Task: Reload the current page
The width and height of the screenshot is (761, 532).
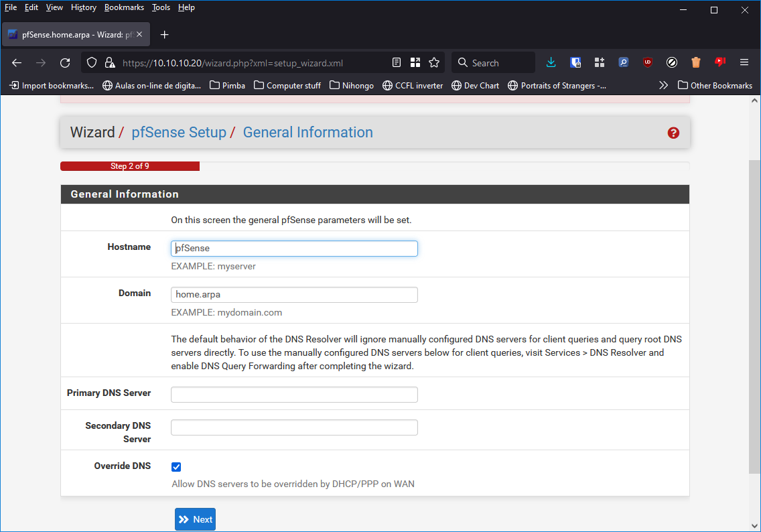Action: click(65, 63)
